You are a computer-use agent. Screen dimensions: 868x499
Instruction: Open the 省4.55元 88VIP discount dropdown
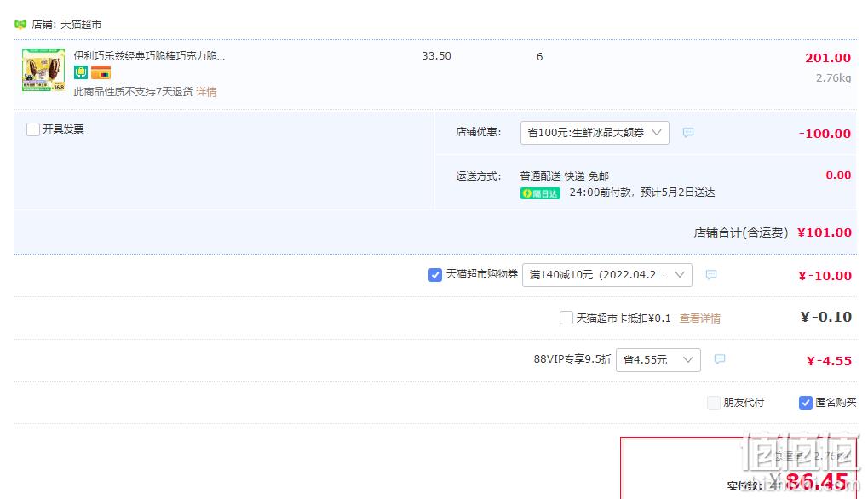coord(658,360)
